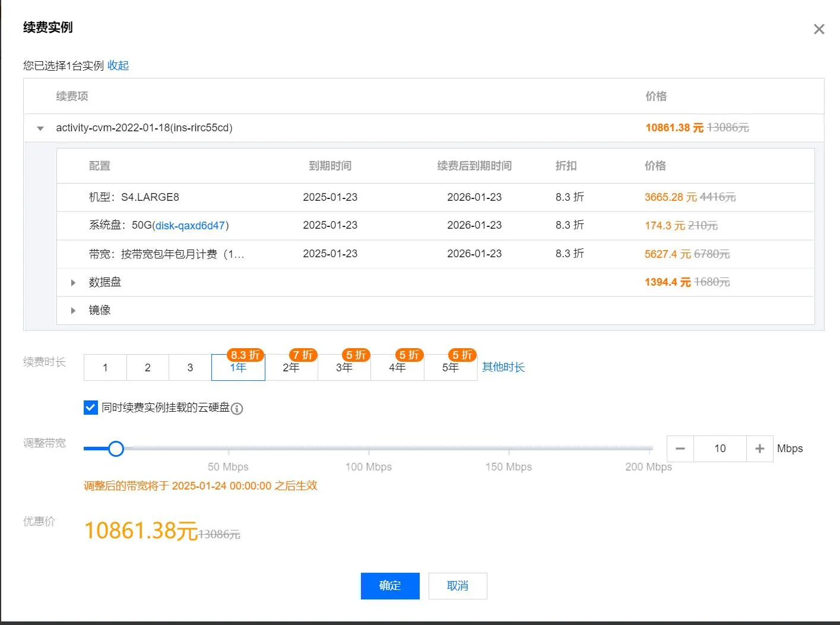Image resolution: width=840 pixels, height=625 pixels.
Task: Click the 174.3 元 price
Action: [x=665, y=226]
